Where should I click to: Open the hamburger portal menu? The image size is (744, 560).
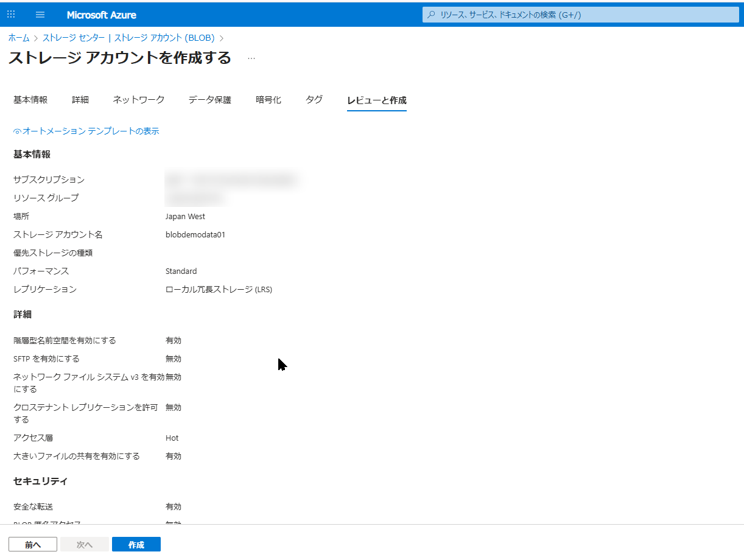click(x=40, y=15)
